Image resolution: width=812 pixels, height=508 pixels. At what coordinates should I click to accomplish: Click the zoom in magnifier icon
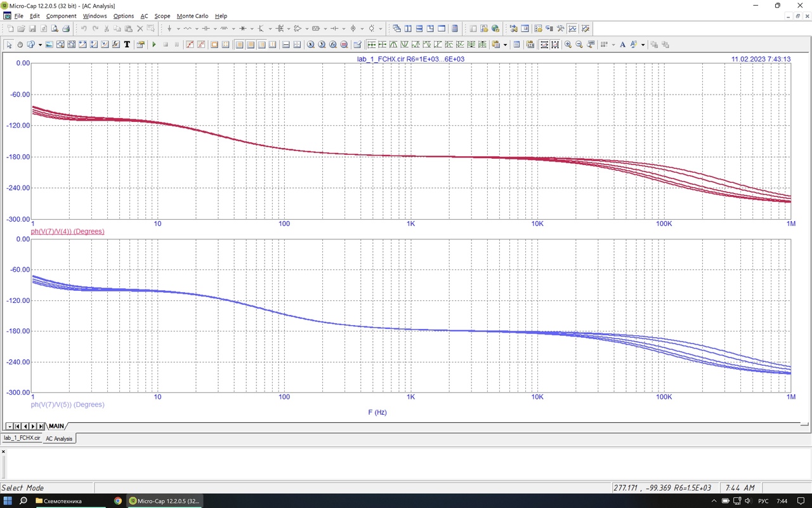(568, 44)
